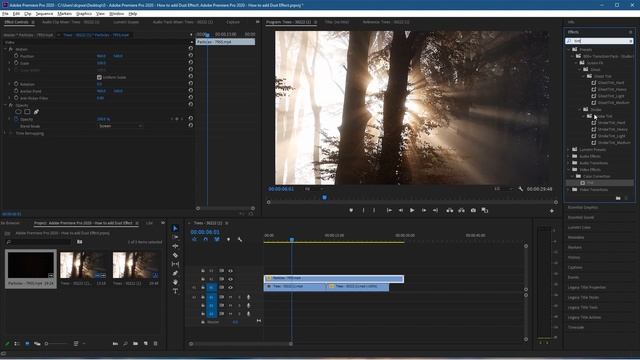Toggle Anchor Point animation stopwatch
The height and width of the screenshot is (360, 640).
pyautogui.click(x=16, y=91)
